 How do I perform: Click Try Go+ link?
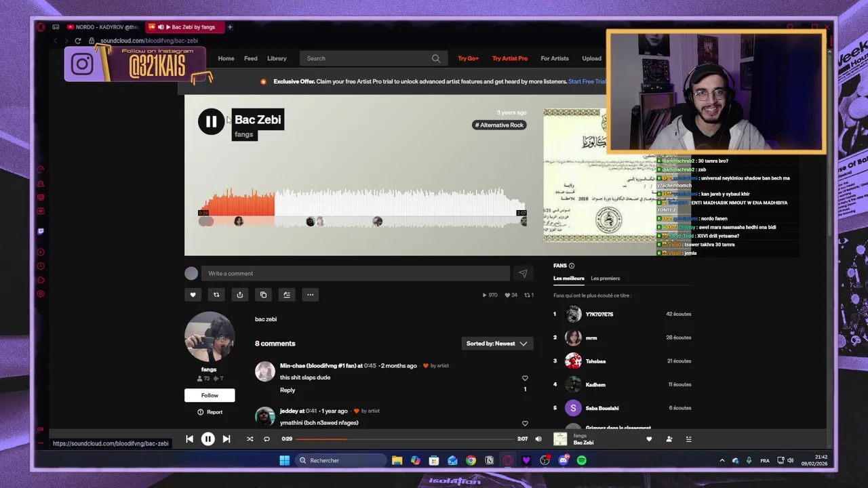(x=468, y=58)
